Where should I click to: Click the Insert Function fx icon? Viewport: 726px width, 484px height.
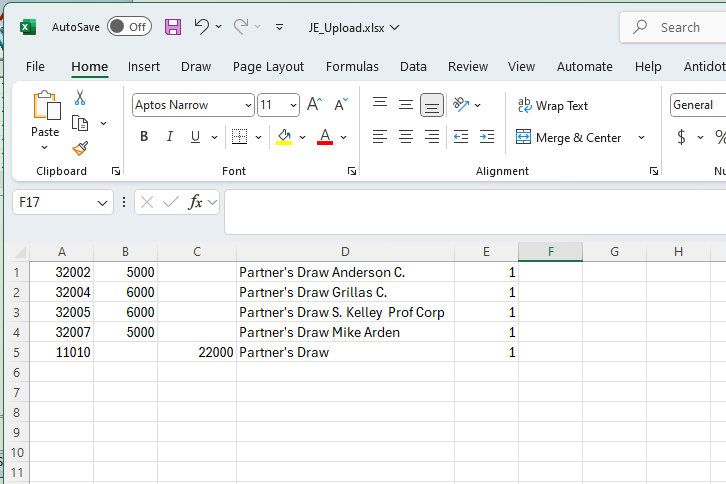click(195, 202)
